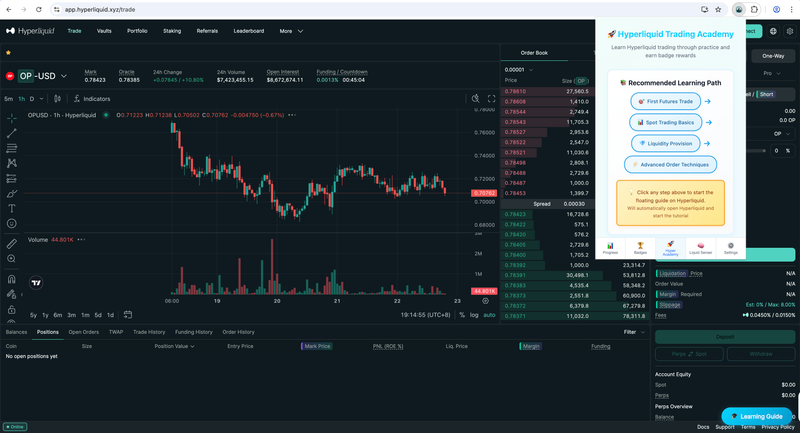The width and height of the screenshot is (800, 433).
Task: Toggle percent scale on chart
Action: point(460,315)
